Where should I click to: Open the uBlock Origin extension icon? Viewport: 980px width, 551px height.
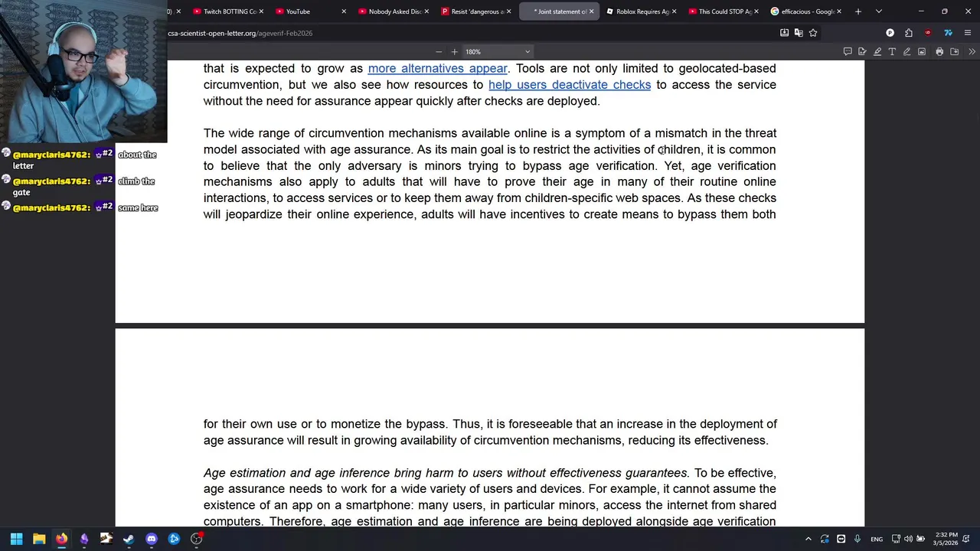click(928, 33)
